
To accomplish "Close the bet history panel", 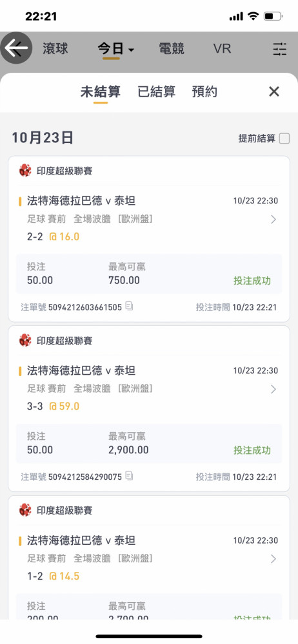I will (274, 91).
